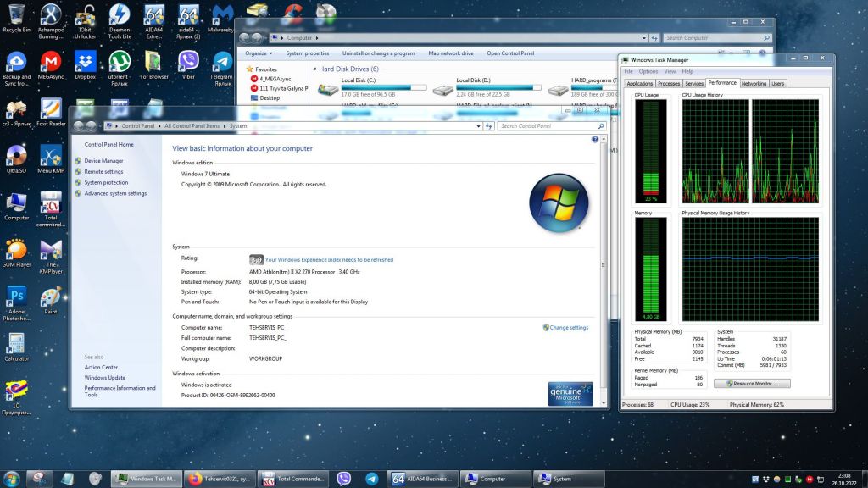This screenshot has width=868, height=488.
Task: Open IObit Unlocker desktop icon
Action: [x=85, y=21]
